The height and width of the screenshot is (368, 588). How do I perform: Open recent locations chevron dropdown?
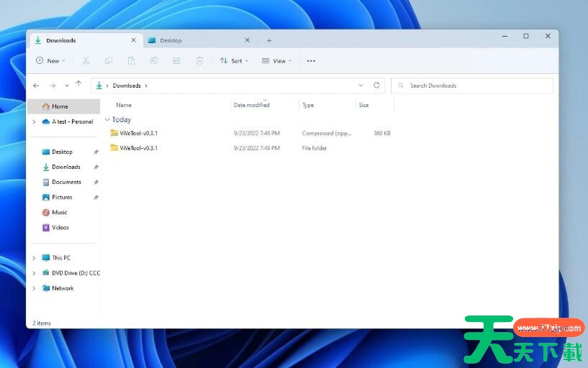pyautogui.click(x=67, y=86)
